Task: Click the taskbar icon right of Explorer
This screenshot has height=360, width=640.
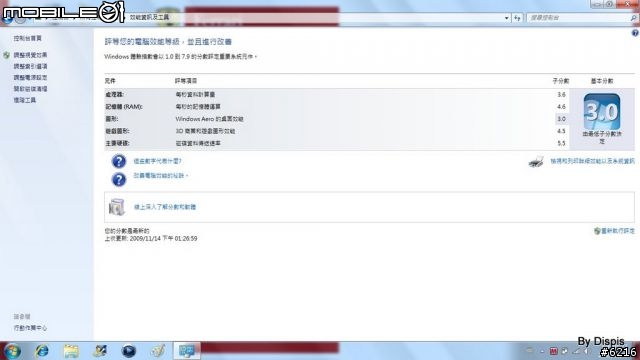Action: (x=100, y=351)
